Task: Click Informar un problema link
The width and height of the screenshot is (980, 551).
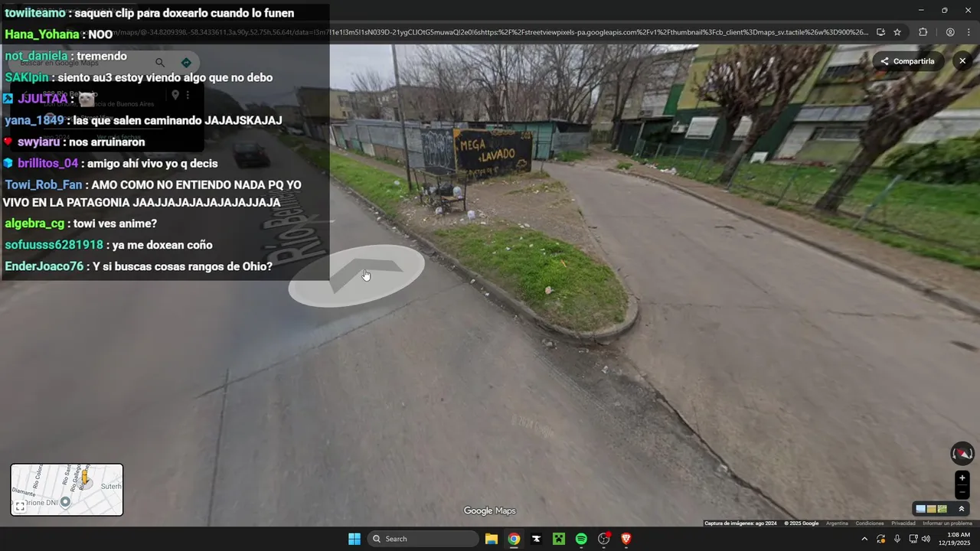Action: click(x=947, y=523)
